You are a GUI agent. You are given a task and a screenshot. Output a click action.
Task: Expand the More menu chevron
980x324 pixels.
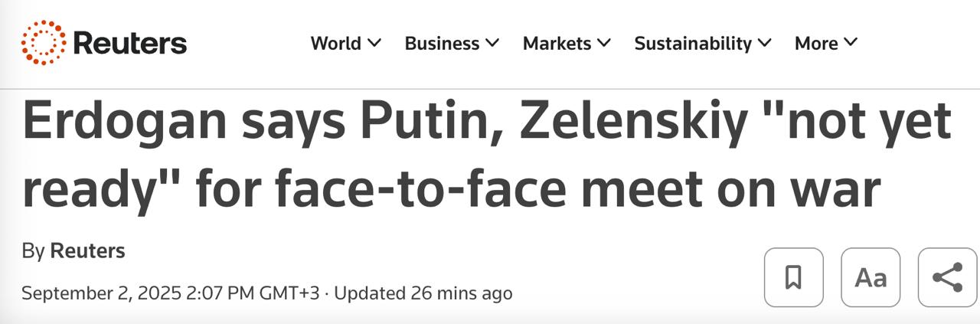[x=851, y=43]
